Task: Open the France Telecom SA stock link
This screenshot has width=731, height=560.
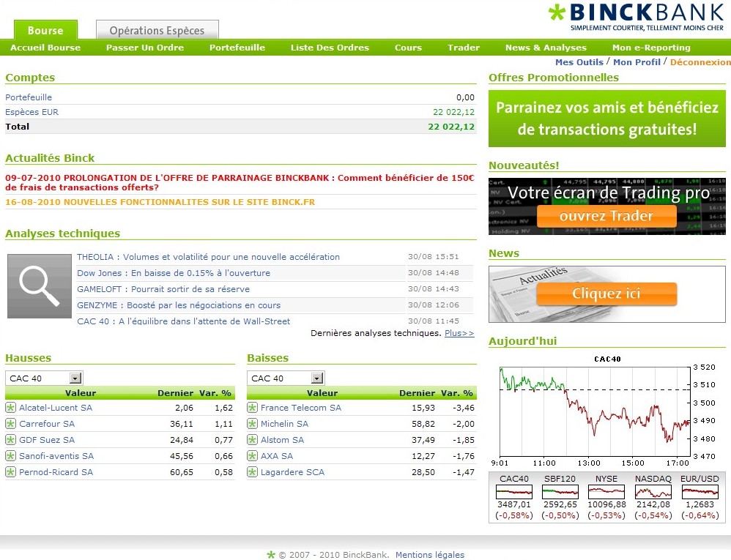Action: pos(301,408)
